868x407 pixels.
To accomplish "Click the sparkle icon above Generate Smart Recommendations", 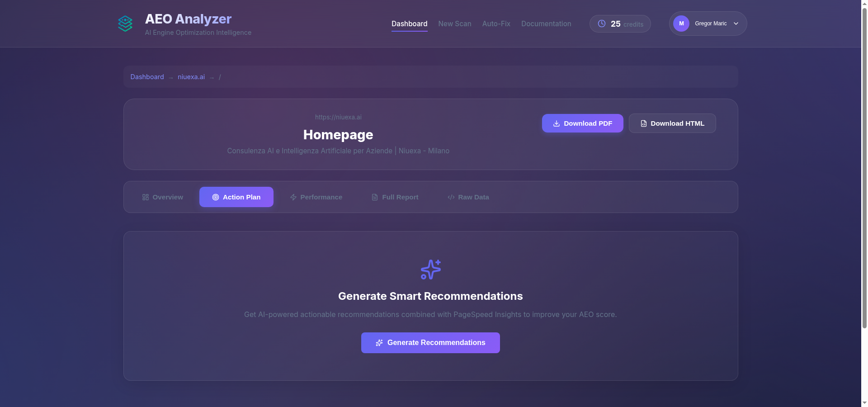I will (430, 270).
